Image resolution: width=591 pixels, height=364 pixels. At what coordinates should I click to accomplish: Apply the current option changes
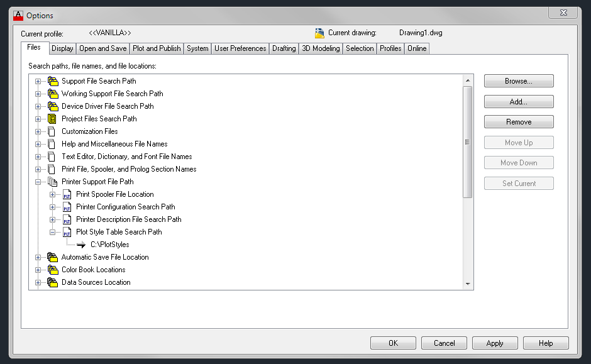pos(495,343)
